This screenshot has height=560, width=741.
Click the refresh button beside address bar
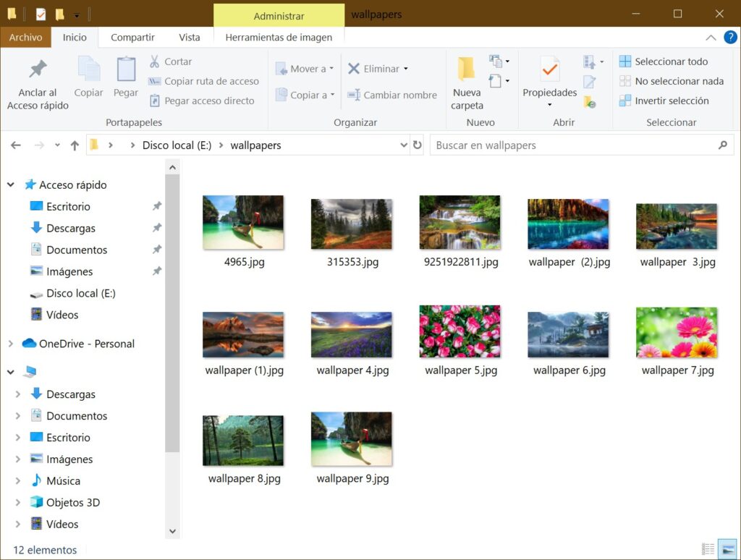[x=418, y=145]
